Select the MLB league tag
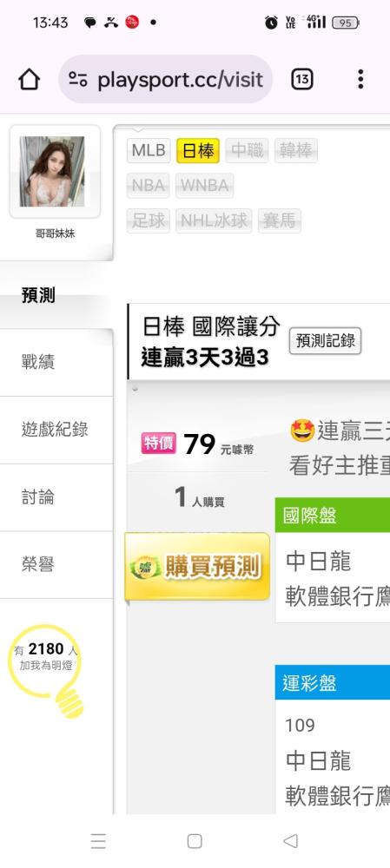390x868 pixels. (x=149, y=150)
